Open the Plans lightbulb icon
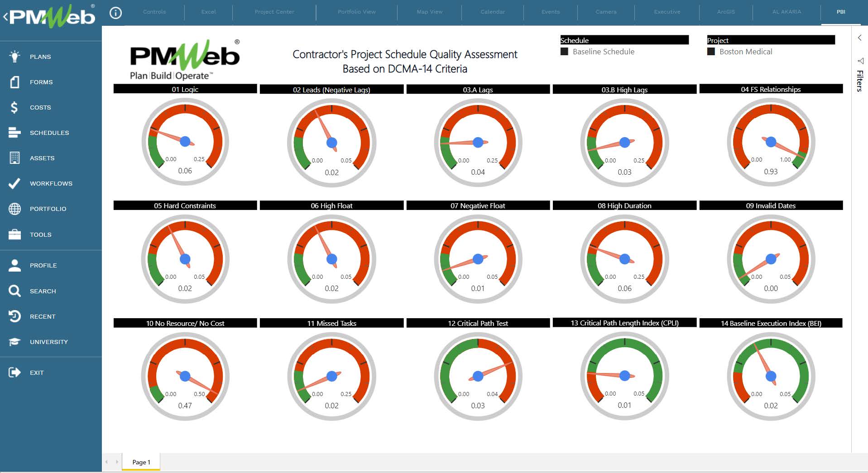868x473 pixels. (x=14, y=57)
